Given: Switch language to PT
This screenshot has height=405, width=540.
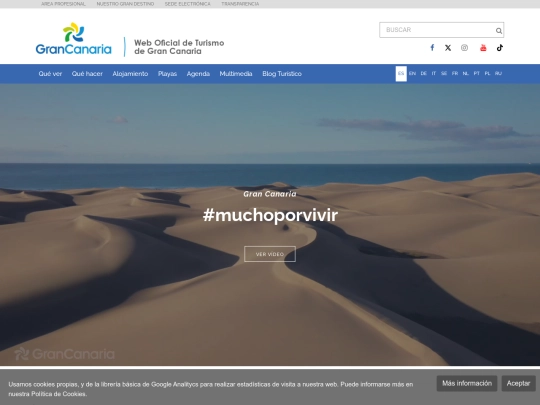Looking at the screenshot, I should point(477,74).
